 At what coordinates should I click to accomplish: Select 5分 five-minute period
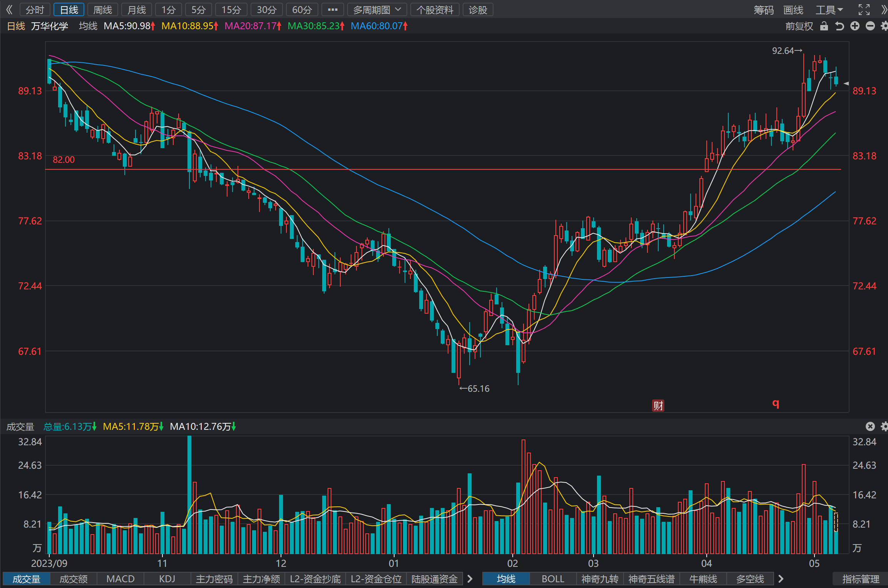199,10
